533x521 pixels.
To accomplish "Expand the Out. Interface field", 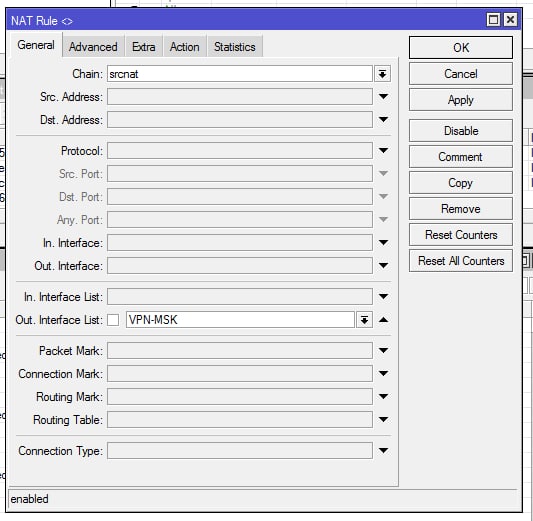I will pos(383,265).
